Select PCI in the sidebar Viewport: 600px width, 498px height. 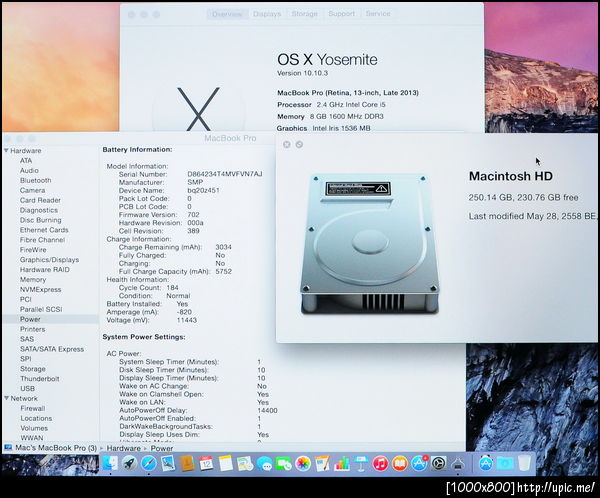(x=26, y=299)
